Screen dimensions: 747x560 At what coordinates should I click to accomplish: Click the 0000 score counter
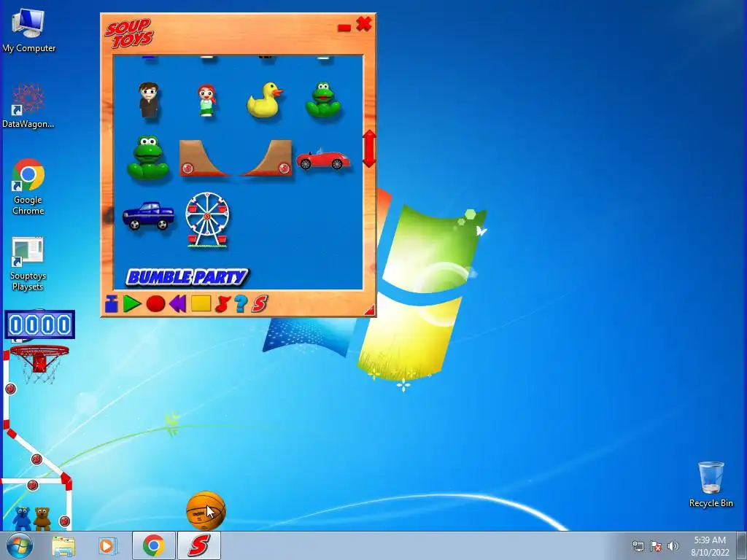(39, 324)
